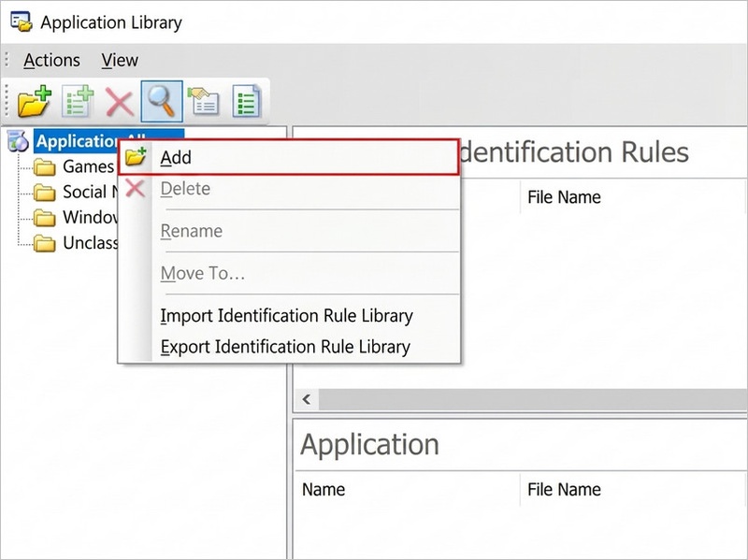
Task: Select Import Identification Rule Library
Action: click(x=289, y=316)
